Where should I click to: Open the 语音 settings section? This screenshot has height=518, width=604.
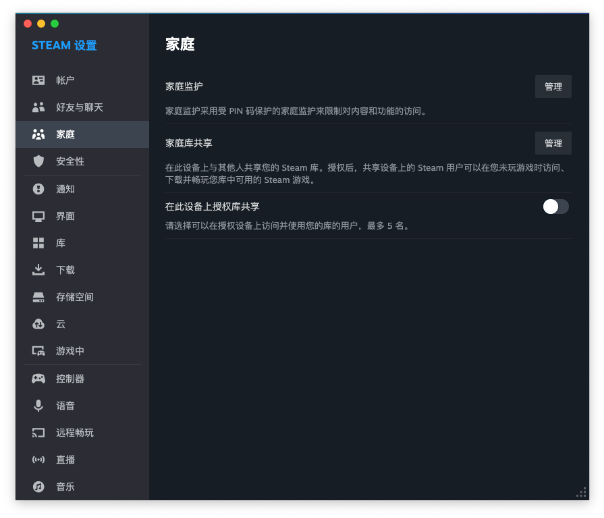click(82, 406)
